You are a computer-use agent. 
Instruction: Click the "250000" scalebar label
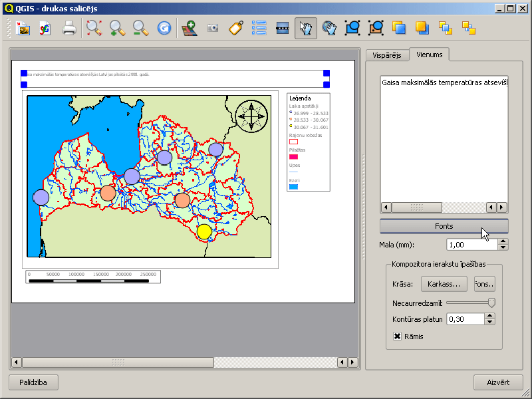(x=148, y=274)
